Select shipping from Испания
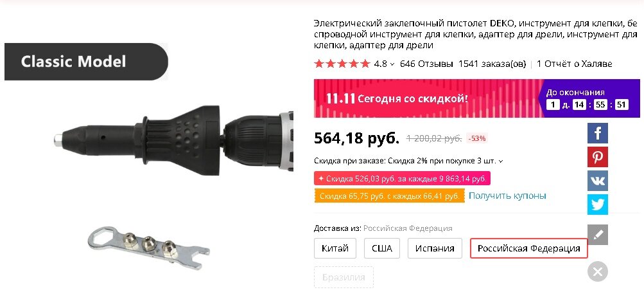644x292 pixels. (435, 248)
